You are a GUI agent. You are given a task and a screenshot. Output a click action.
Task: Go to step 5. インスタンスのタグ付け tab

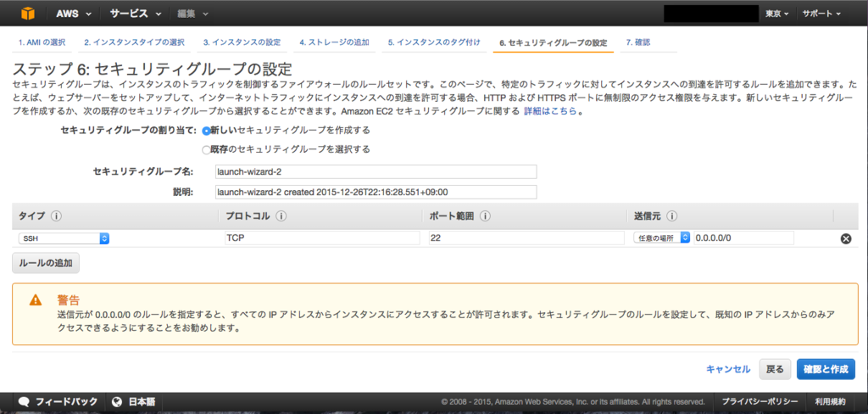point(434,42)
